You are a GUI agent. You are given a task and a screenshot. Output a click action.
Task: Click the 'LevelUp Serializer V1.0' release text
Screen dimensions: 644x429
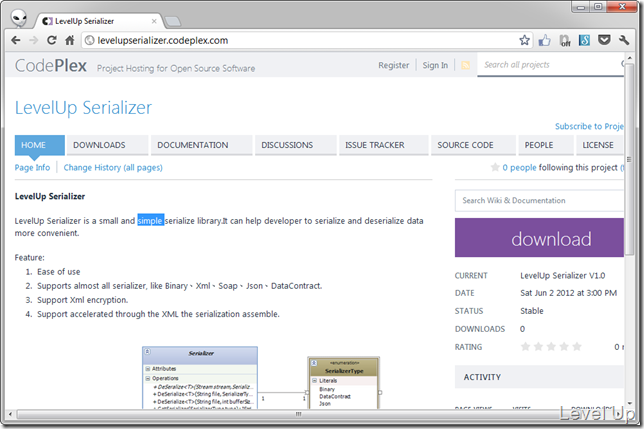[562, 275]
